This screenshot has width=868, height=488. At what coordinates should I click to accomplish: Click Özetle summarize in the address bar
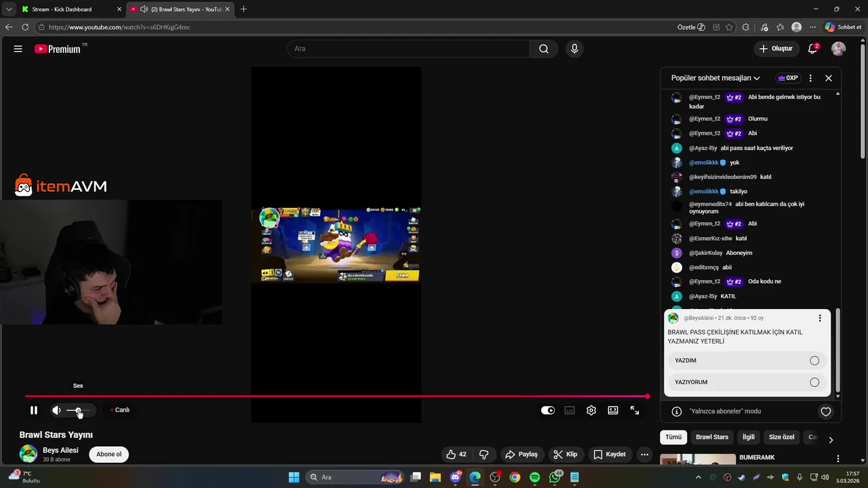click(x=691, y=27)
